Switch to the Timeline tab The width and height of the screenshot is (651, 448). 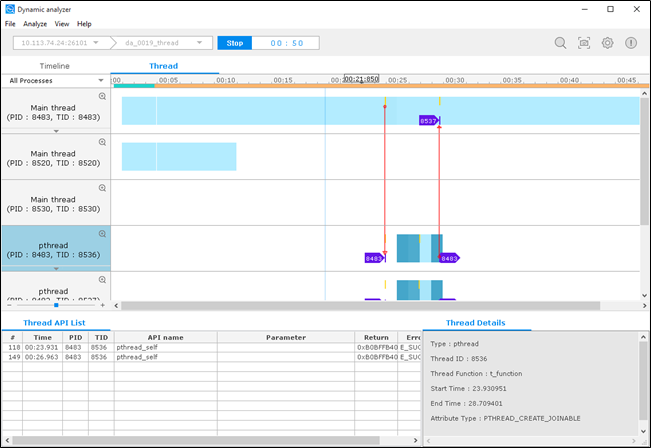click(54, 66)
